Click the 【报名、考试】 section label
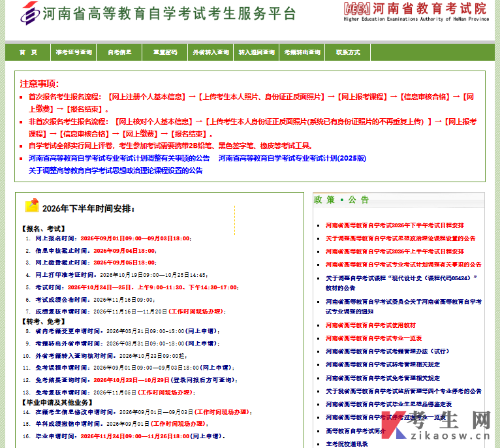This screenshot has width=500, height=448. tap(43, 229)
